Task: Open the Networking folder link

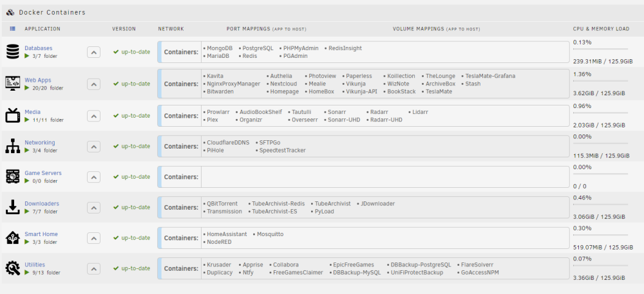Action: pos(39,142)
